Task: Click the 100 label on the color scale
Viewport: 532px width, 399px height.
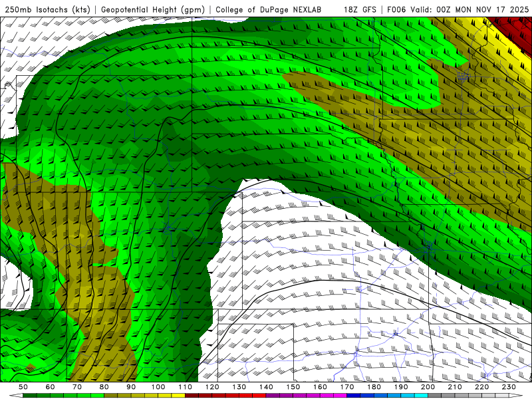Action: 158,387
